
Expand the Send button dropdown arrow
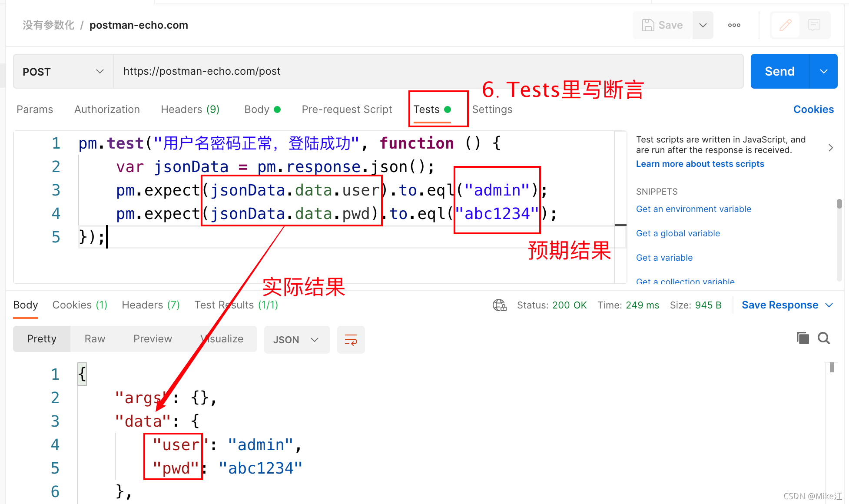(x=824, y=71)
